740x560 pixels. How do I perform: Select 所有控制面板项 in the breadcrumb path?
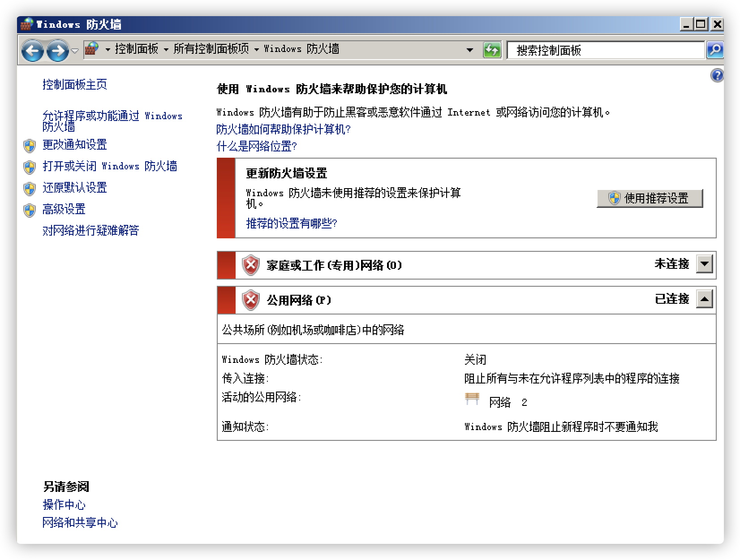[x=211, y=49]
